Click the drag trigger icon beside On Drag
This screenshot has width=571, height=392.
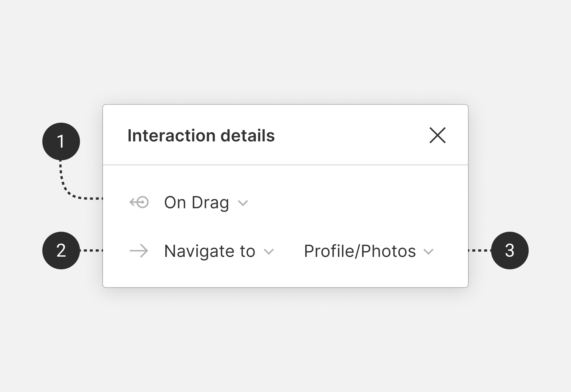click(139, 202)
